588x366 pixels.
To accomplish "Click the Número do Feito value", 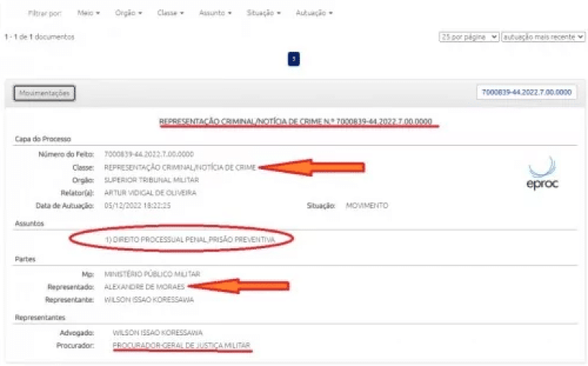I will pyautogui.click(x=149, y=154).
